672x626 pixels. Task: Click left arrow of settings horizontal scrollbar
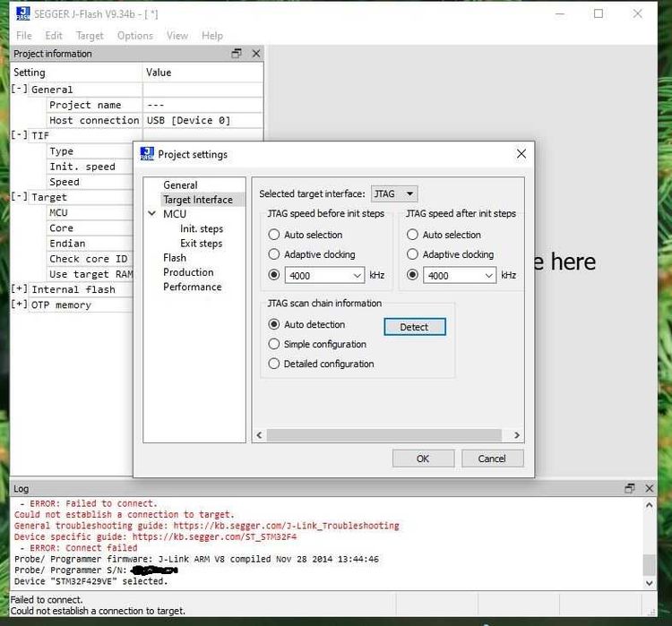(x=259, y=435)
